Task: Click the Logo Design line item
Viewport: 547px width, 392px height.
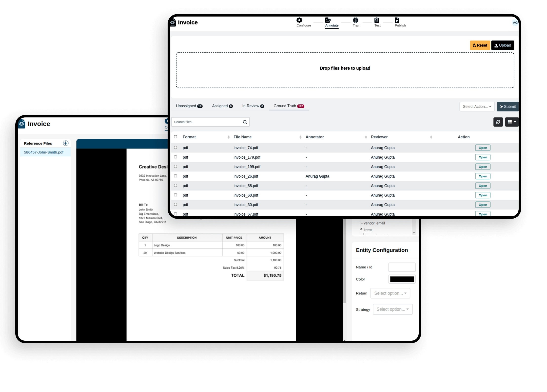Action: tap(162, 245)
